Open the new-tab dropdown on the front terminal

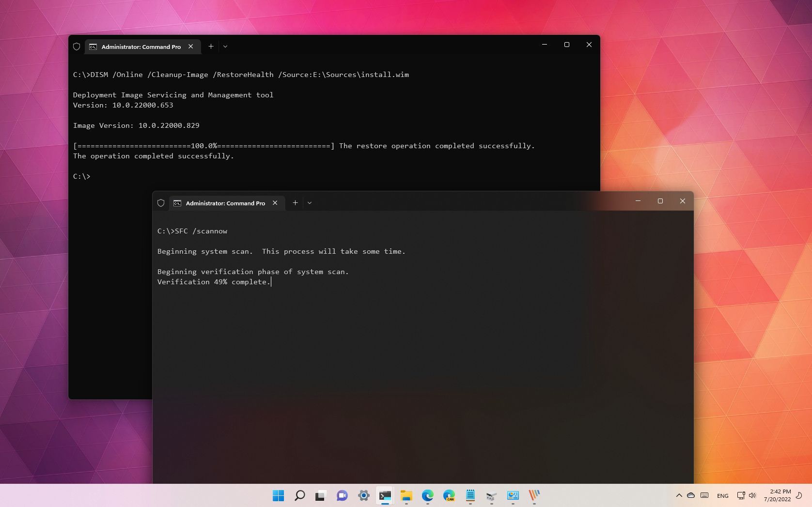coord(310,203)
